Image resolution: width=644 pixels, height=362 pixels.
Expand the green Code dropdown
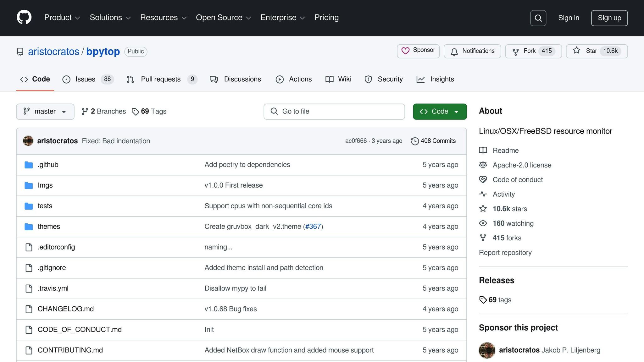(x=439, y=112)
